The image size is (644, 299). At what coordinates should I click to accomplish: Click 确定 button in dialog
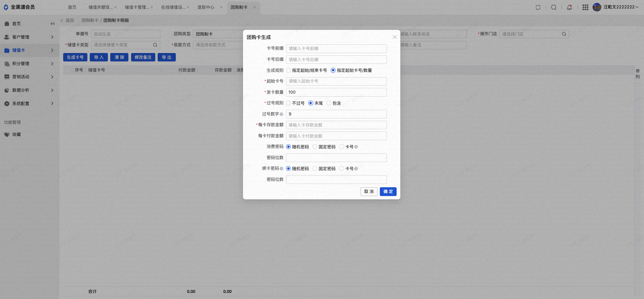pos(388,192)
